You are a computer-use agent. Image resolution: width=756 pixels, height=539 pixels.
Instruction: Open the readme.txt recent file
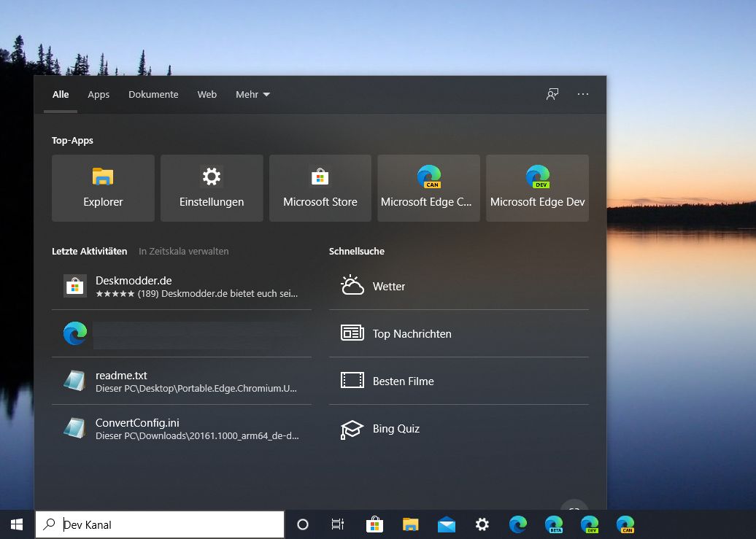click(182, 381)
